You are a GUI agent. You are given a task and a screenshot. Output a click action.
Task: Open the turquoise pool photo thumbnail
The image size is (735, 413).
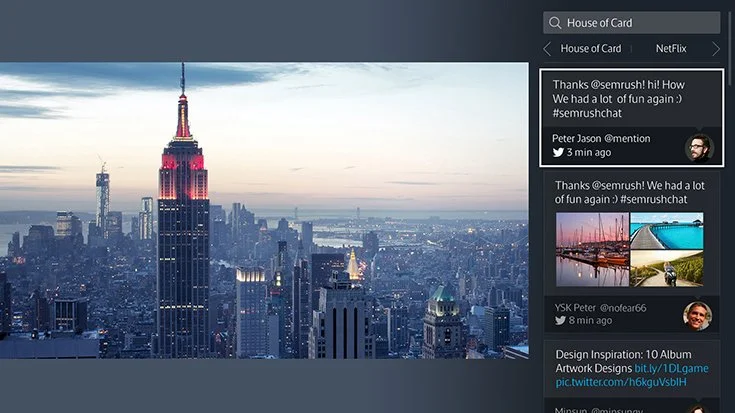coord(667,231)
